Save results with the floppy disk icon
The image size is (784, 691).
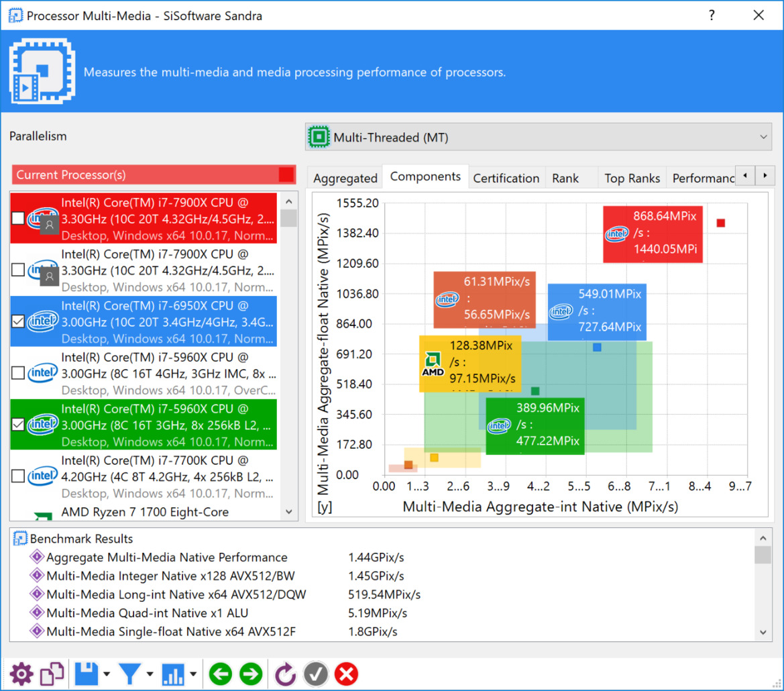[87, 674]
